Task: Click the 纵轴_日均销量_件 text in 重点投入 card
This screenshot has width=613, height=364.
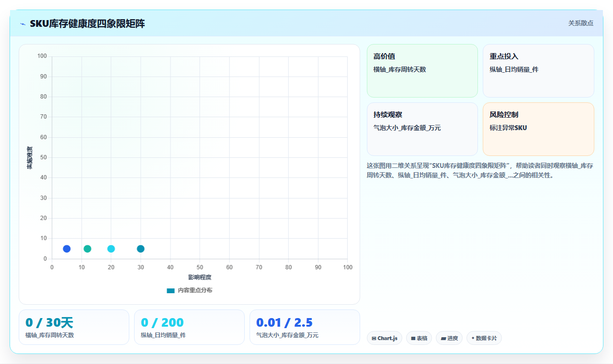Action: tap(514, 69)
